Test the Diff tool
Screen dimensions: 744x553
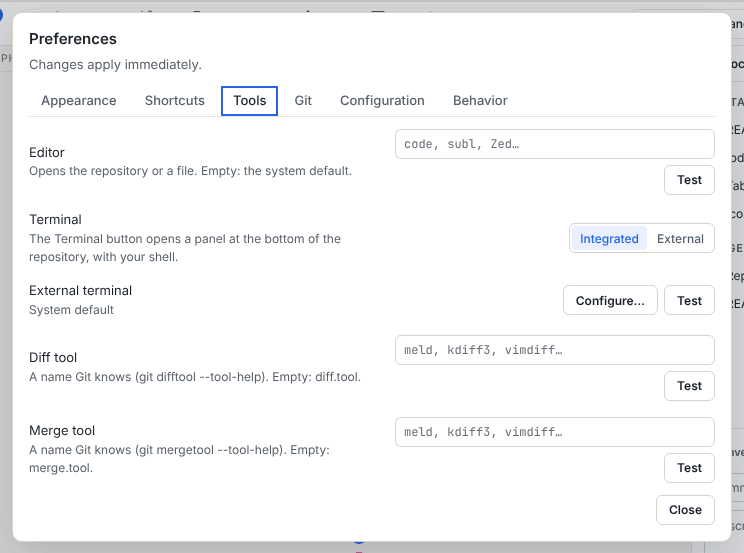point(689,386)
